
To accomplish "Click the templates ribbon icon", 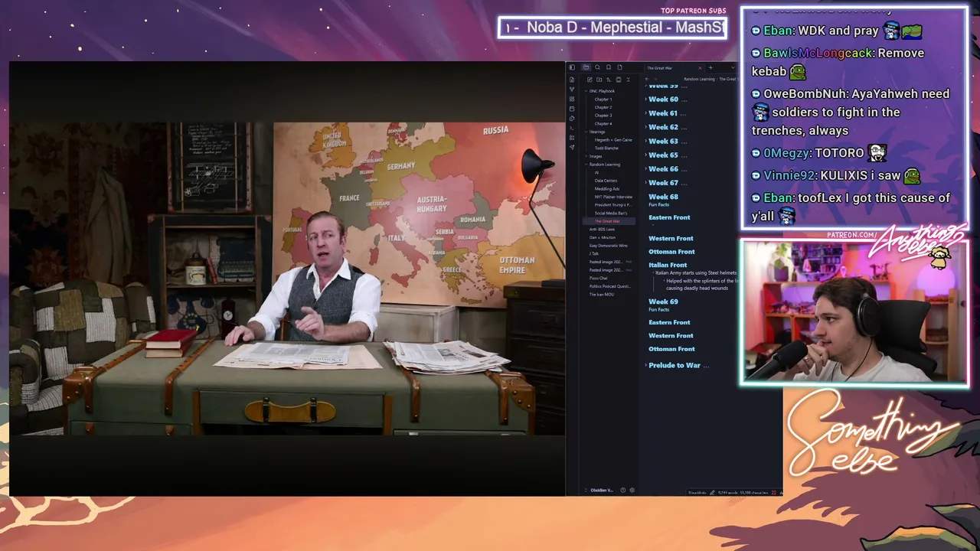I will pyautogui.click(x=571, y=119).
